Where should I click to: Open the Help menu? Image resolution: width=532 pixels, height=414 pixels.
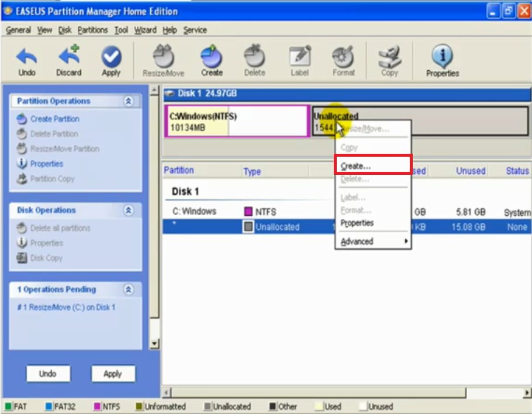click(x=170, y=30)
